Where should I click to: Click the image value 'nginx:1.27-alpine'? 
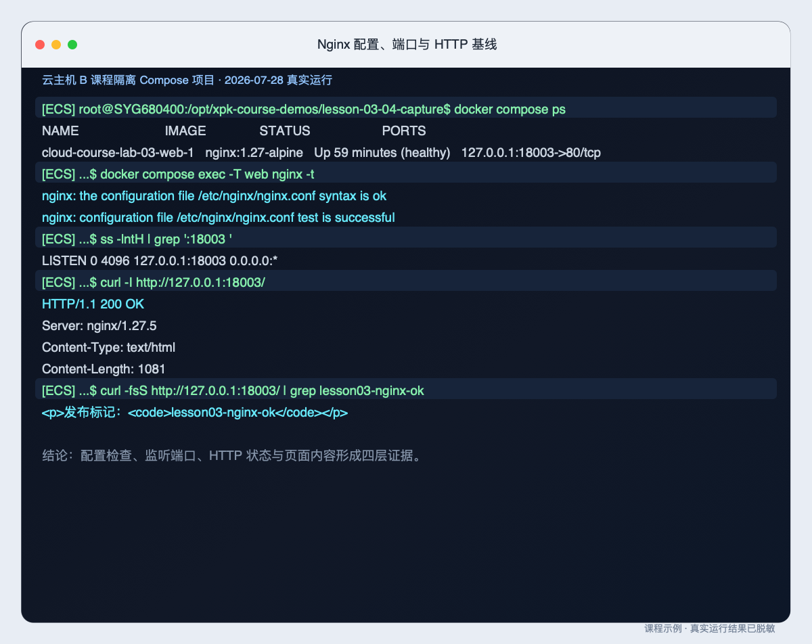[254, 153]
